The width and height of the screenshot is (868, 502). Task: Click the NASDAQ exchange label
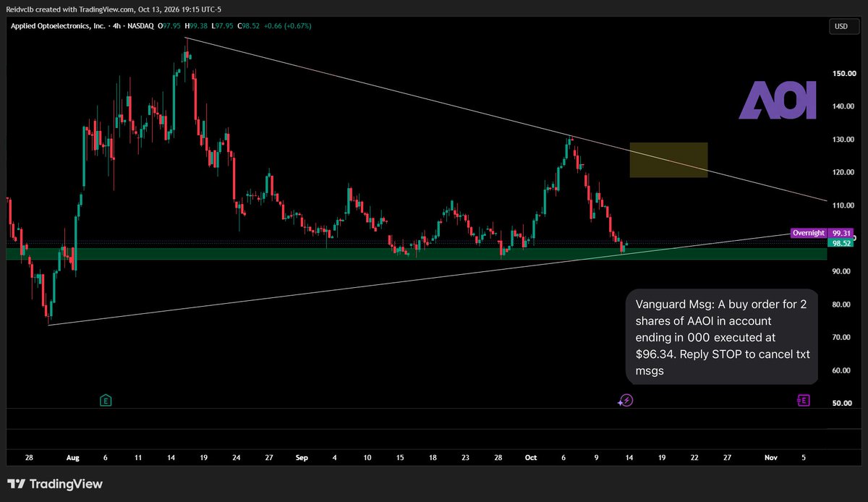tap(140, 26)
